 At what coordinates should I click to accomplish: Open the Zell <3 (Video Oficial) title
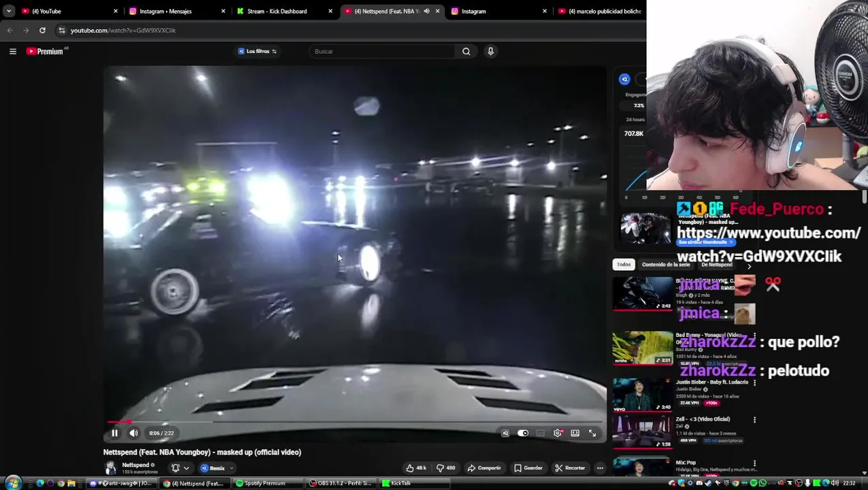[703, 419]
